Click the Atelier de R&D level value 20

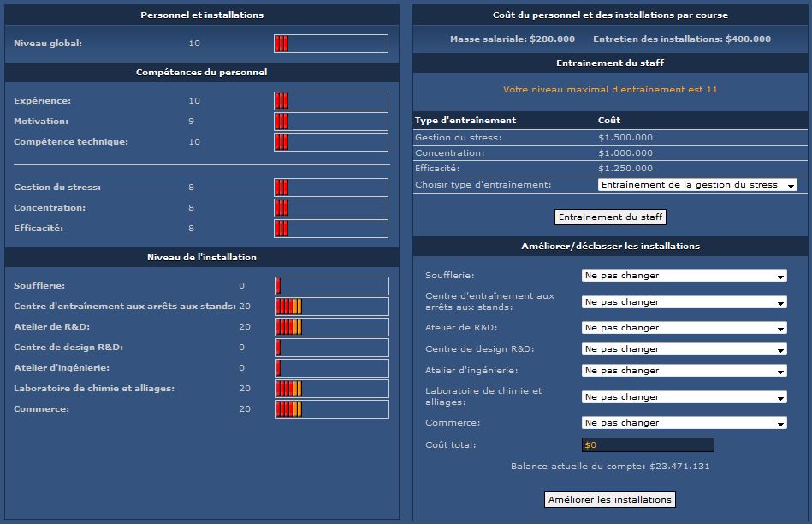[245, 327]
